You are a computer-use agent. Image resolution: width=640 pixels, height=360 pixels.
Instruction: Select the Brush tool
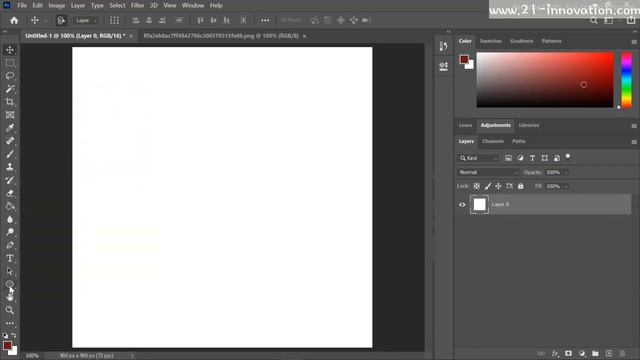tap(10, 154)
